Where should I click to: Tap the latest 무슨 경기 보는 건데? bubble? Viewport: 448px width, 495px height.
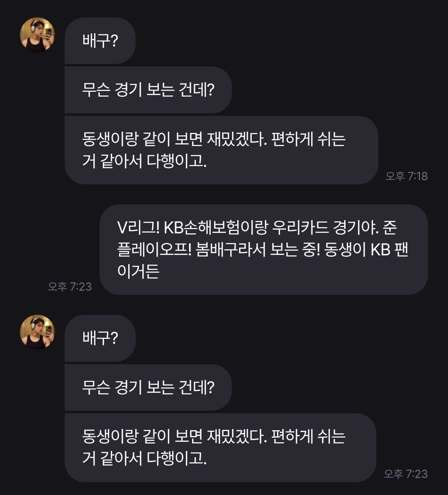pos(148,387)
